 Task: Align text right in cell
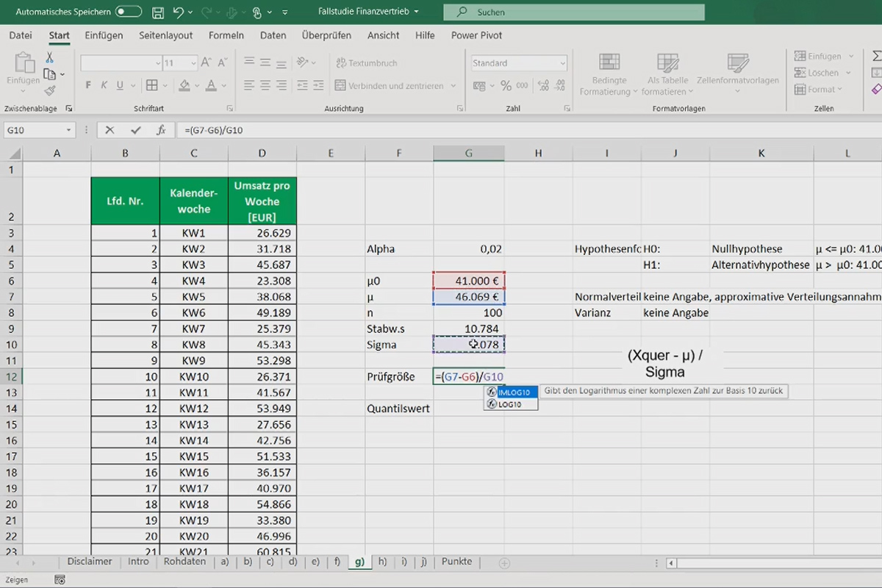point(283,85)
